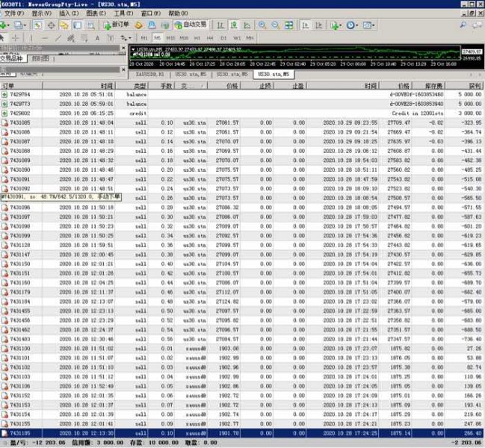Switch to line chart display
Image resolution: width=485 pixels, height=448 pixels.
[247, 25]
